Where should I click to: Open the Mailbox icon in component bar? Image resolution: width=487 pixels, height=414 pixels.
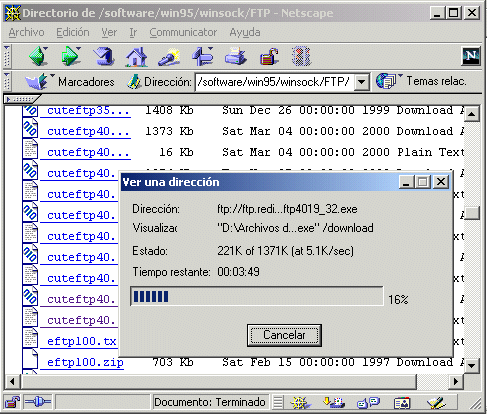click(x=334, y=402)
